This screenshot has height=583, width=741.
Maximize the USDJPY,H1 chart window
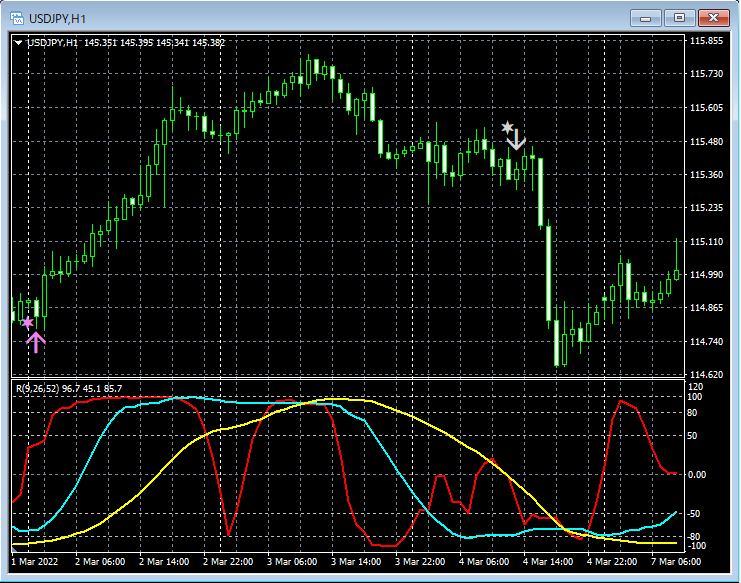679,18
